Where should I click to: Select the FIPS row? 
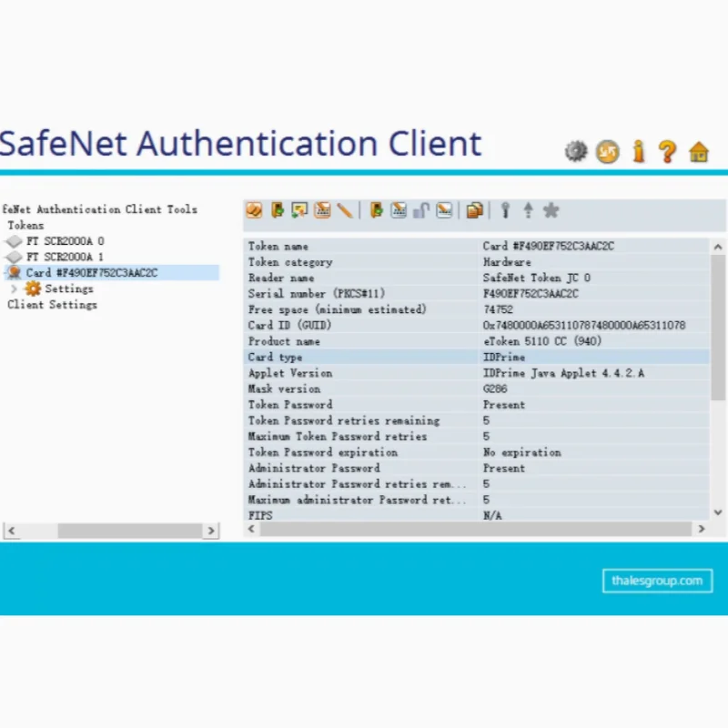[x=477, y=514]
